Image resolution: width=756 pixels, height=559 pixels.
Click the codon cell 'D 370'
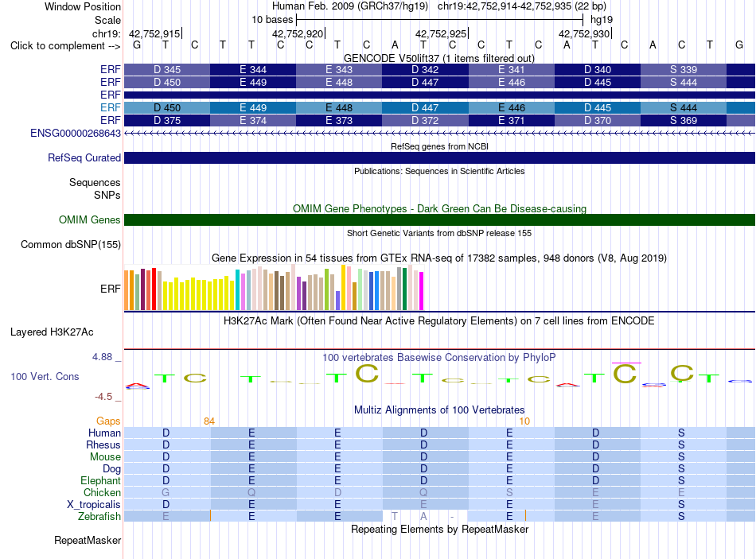598,121
